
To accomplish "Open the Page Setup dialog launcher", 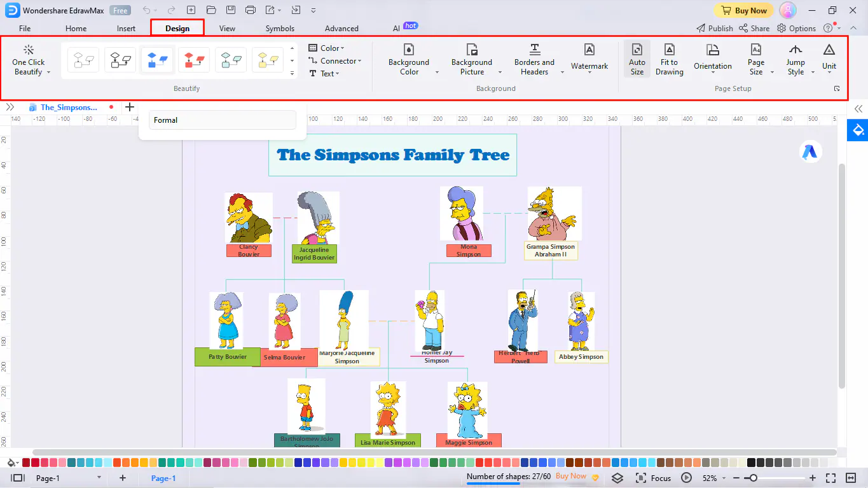I will [x=837, y=88].
